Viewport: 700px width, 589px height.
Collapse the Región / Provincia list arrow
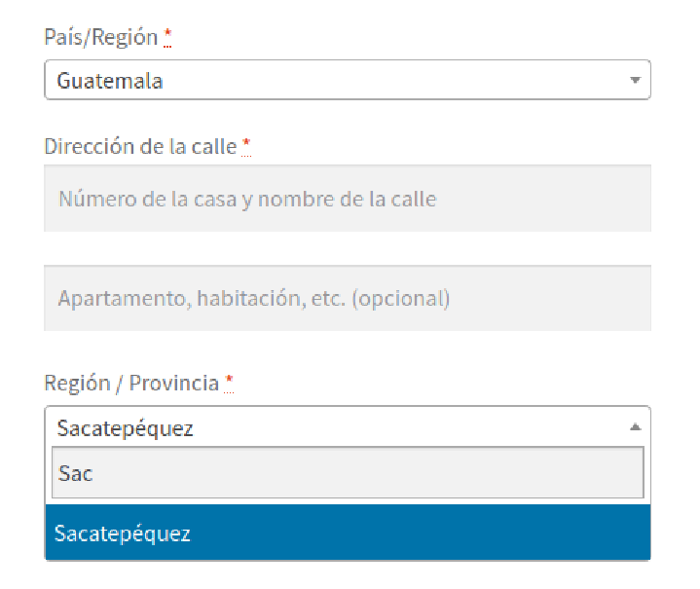click(635, 426)
